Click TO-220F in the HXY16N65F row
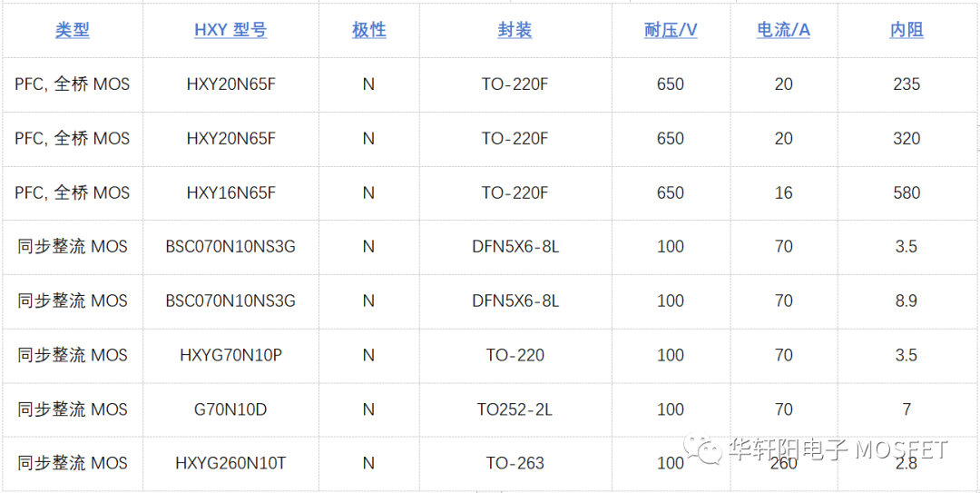980x493 pixels. 515,192
